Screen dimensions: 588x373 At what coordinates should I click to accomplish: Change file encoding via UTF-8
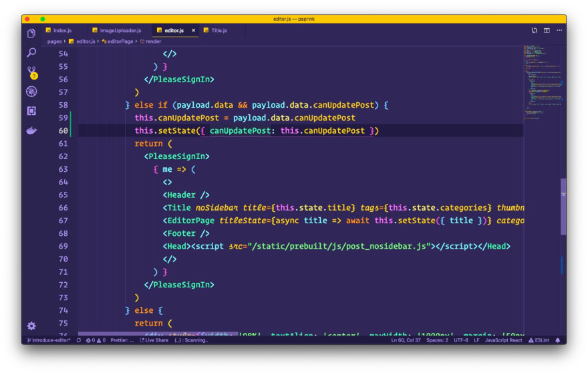[x=461, y=340]
